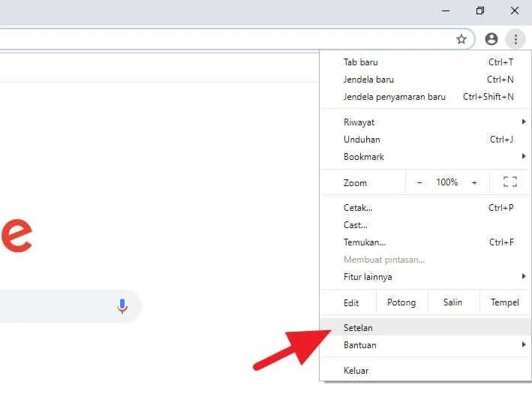Click the three-dot Chrome menu button
The width and height of the screenshot is (532, 397).
pyautogui.click(x=515, y=39)
